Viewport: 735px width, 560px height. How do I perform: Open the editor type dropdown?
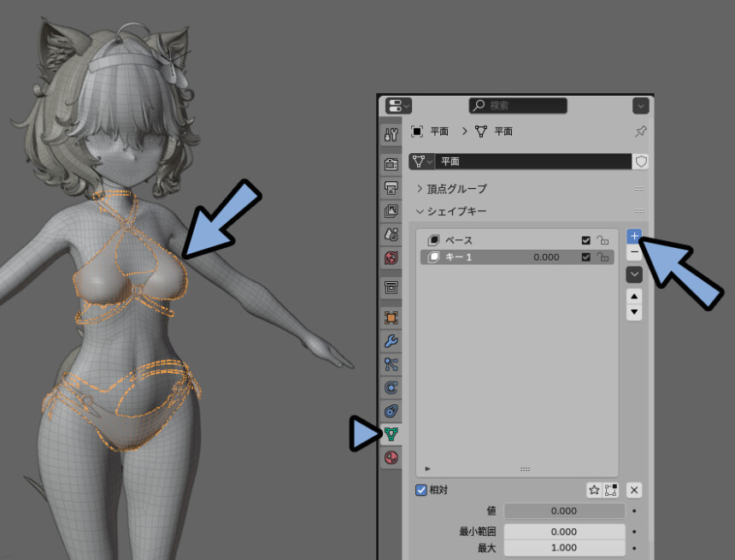pyautogui.click(x=398, y=105)
